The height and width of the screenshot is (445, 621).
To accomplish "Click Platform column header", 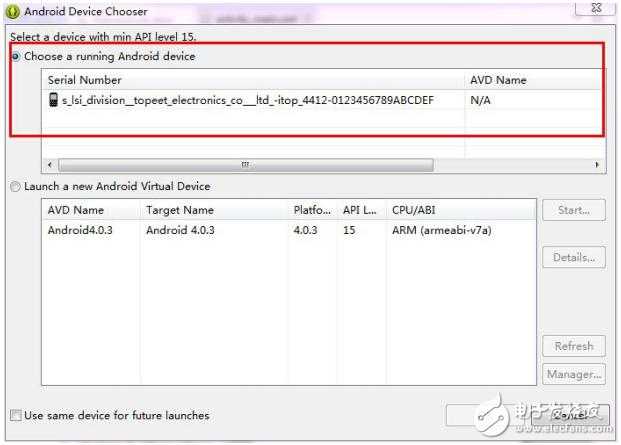I will tap(312, 210).
